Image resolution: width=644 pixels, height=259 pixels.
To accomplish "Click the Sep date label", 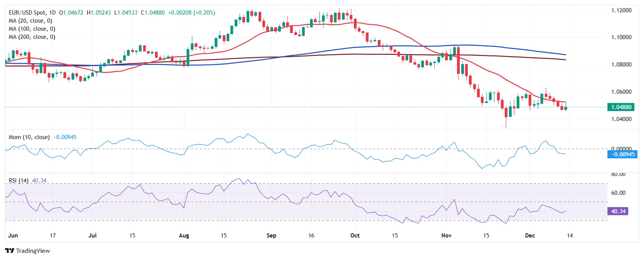I will click(x=271, y=236).
